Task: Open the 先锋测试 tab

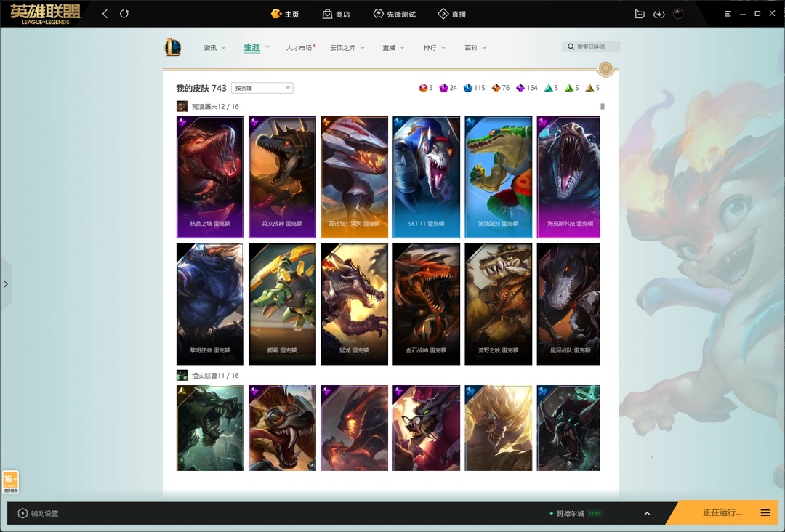Action: pyautogui.click(x=395, y=14)
